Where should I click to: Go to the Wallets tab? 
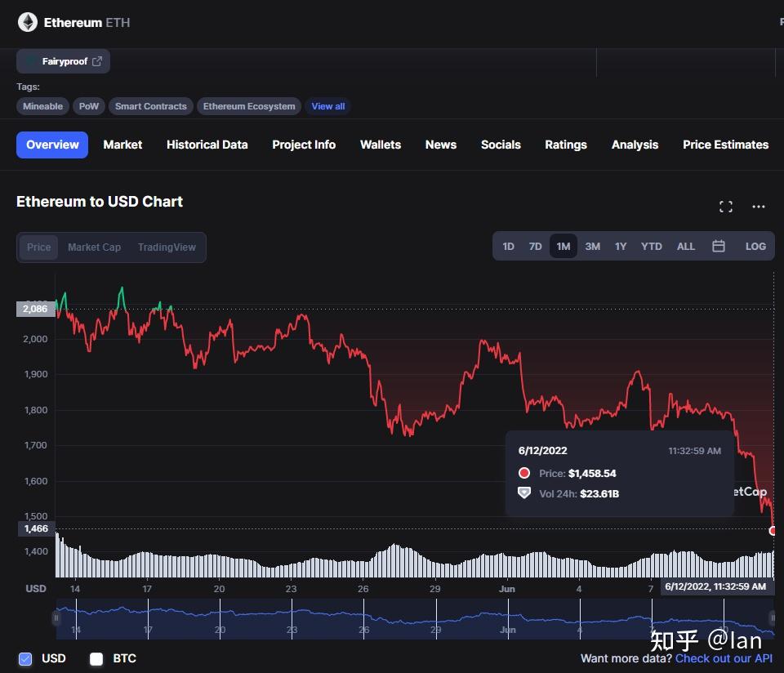381,145
